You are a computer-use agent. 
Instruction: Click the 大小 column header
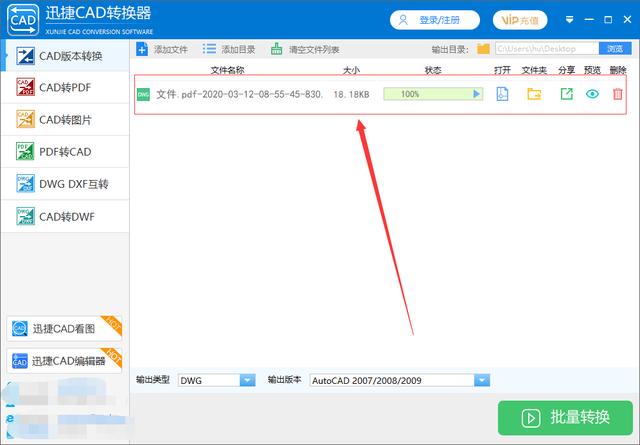tap(351, 70)
